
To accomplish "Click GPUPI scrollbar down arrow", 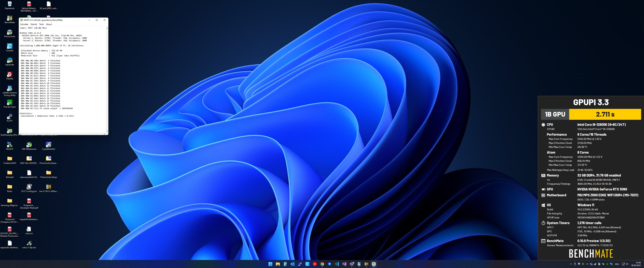I will pos(107,131).
